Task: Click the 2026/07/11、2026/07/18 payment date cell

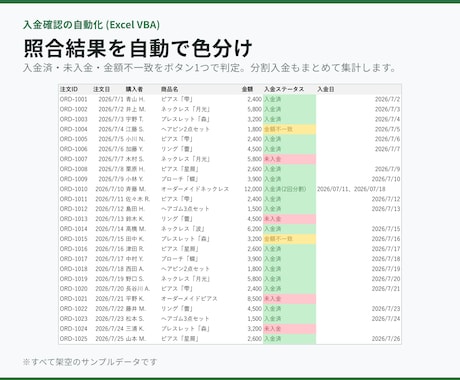Action: coord(351,189)
